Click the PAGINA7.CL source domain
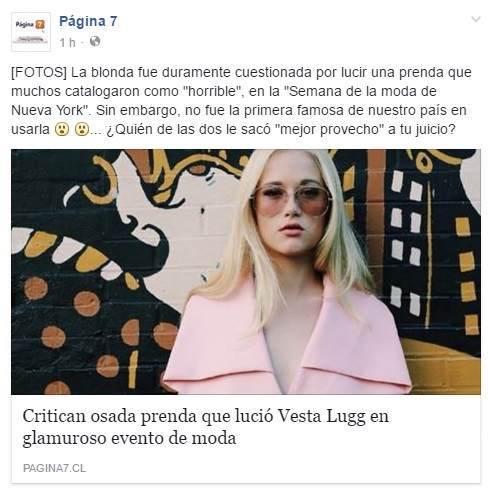 (54, 468)
